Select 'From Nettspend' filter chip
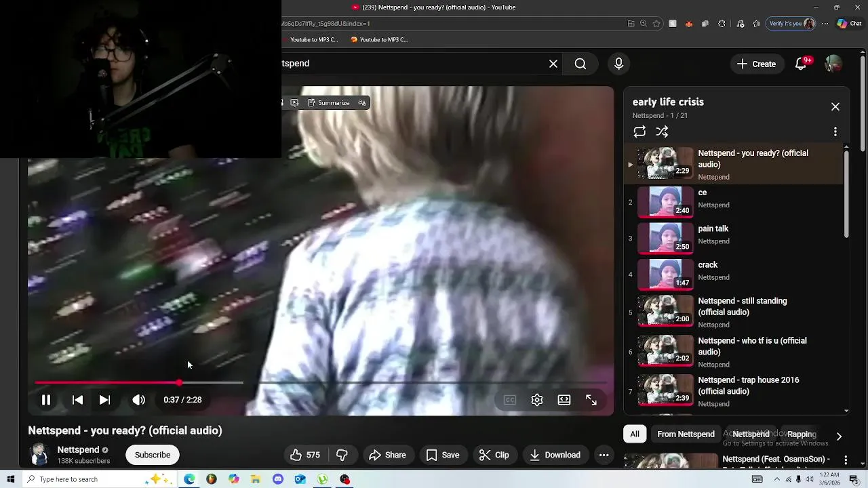Viewport: 868px width, 488px height. tap(686, 434)
